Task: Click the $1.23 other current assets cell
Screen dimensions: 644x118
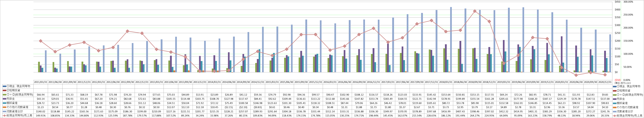Action: 41,107
